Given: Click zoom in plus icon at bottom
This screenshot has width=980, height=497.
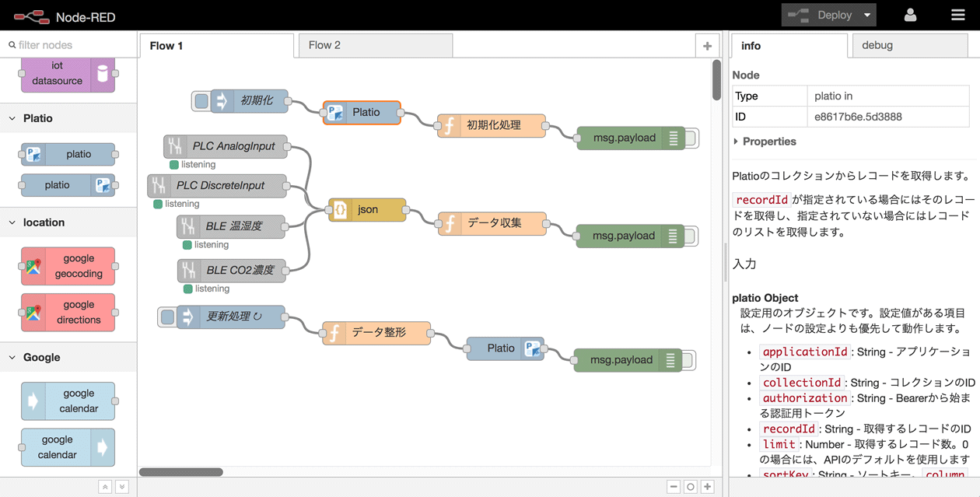Looking at the screenshot, I should (707, 487).
